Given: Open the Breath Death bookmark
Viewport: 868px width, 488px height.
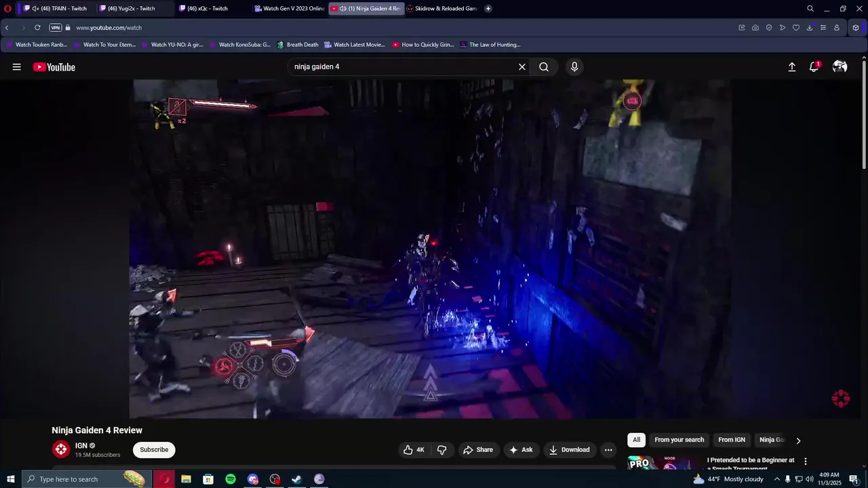Looking at the screenshot, I should point(298,45).
